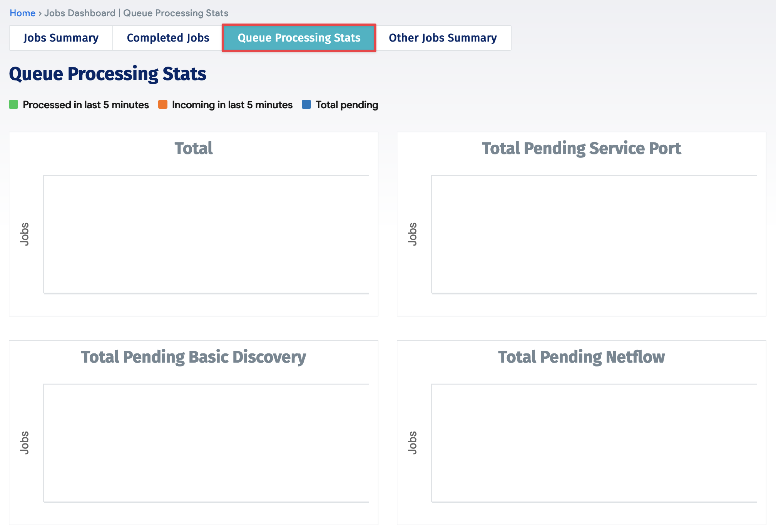Click Jobs axis label of Basic Discovery chart

pyautogui.click(x=24, y=443)
